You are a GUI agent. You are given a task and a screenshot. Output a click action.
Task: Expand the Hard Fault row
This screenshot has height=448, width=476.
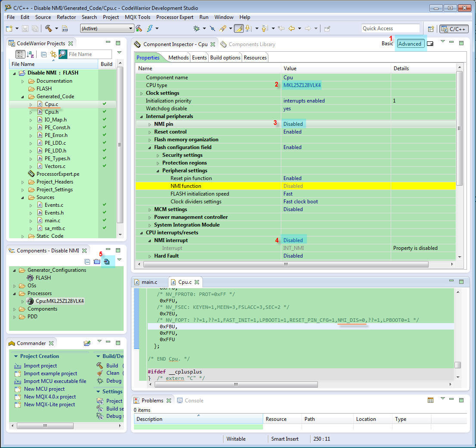pos(149,256)
